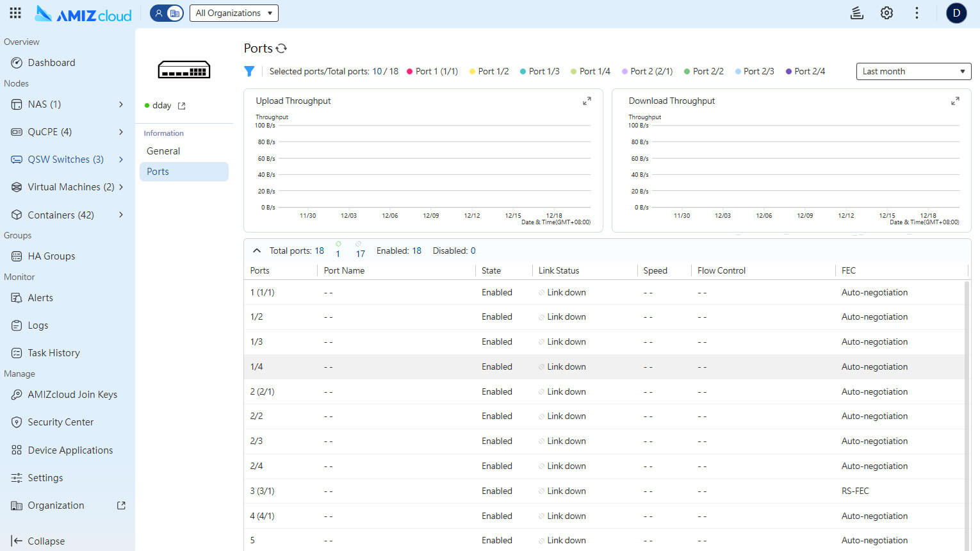Open dday device external link icon
Screen dimensions: 980x551
[x=182, y=106]
